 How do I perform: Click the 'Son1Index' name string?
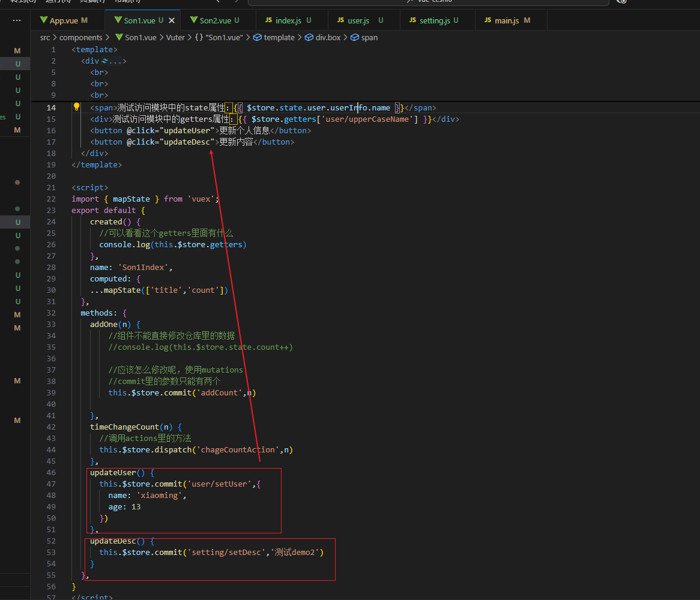tap(143, 267)
